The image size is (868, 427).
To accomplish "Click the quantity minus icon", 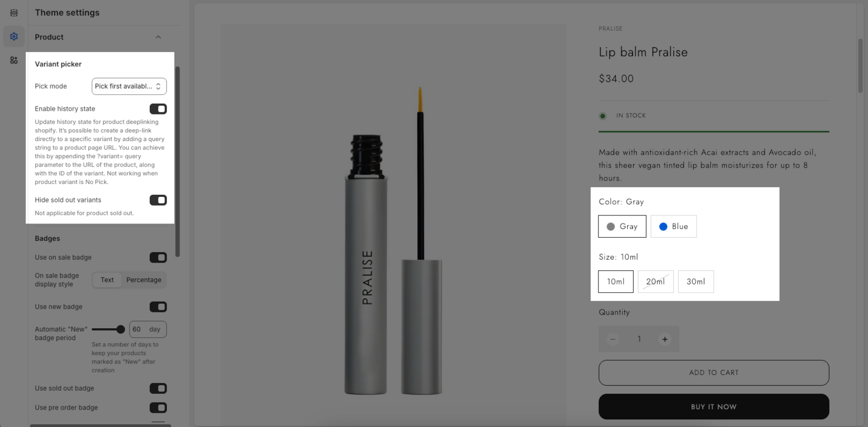I will point(613,339).
